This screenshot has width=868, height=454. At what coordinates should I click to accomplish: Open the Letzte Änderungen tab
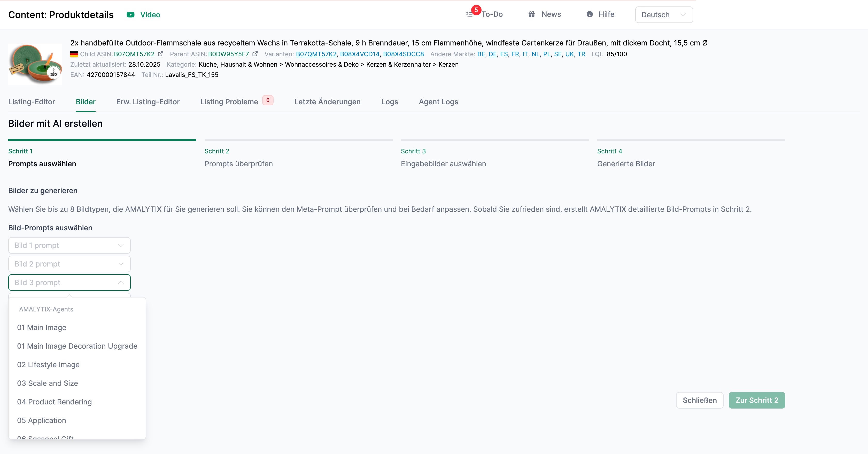(x=327, y=102)
